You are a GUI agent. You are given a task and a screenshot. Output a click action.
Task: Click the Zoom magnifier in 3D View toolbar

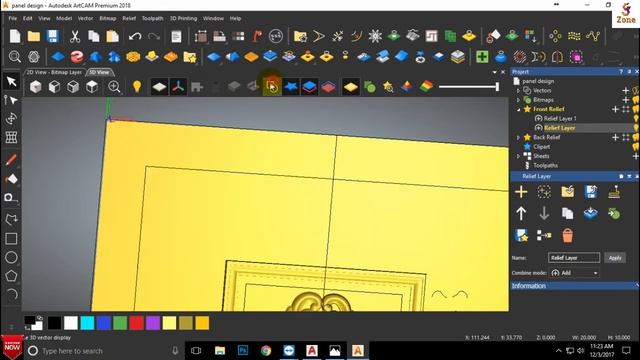click(x=114, y=87)
